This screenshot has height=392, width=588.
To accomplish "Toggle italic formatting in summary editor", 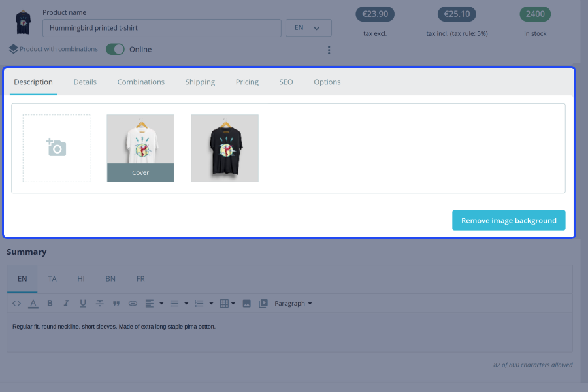I will tap(67, 303).
